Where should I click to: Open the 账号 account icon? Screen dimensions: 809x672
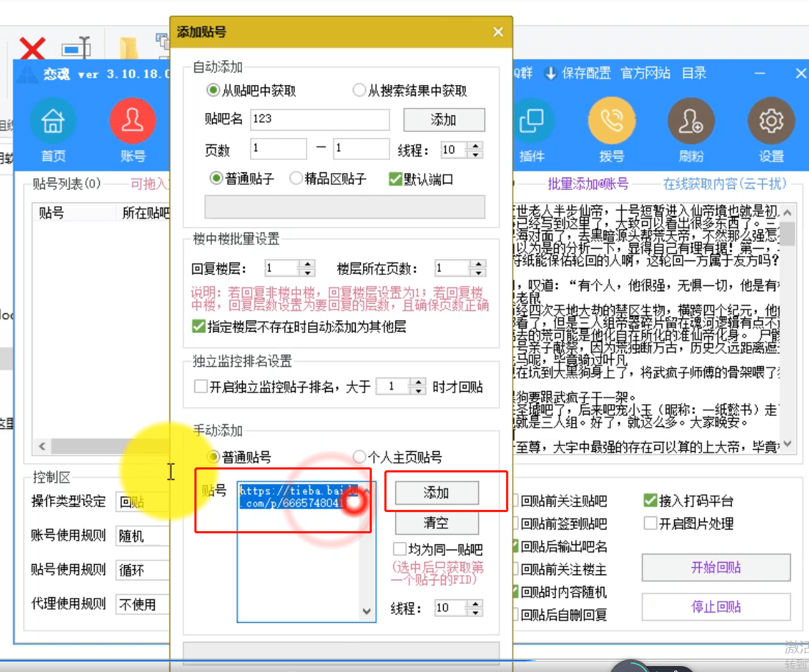[133, 121]
